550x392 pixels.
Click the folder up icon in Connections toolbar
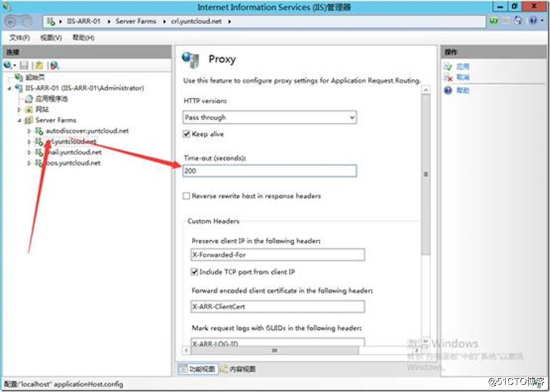(x=39, y=65)
